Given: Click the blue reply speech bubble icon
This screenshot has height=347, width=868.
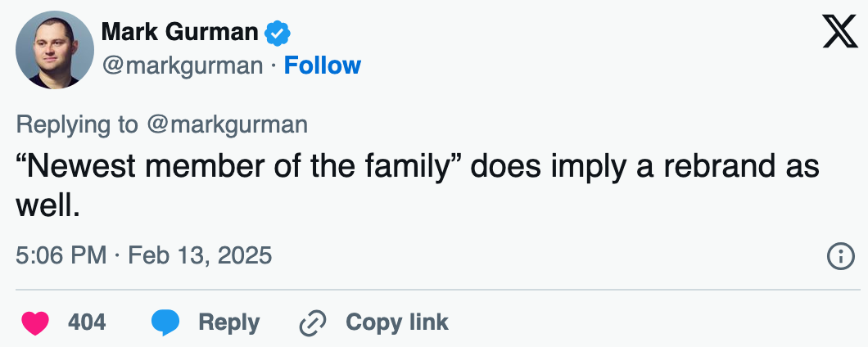Looking at the screenshot, I should point(165,322).
